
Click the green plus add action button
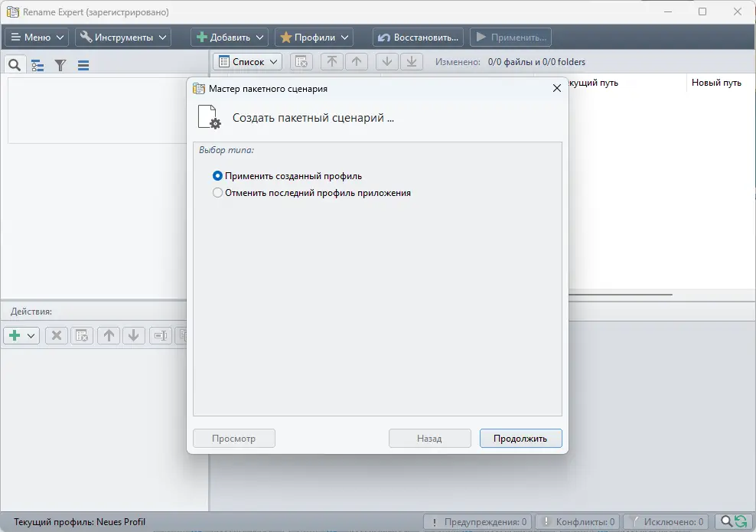[x=15, y=335]
